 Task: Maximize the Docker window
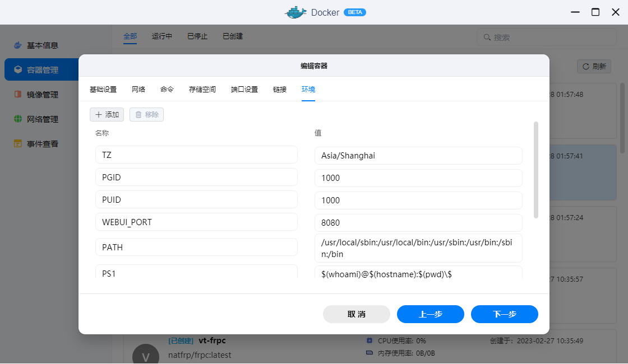coord(595,12)
